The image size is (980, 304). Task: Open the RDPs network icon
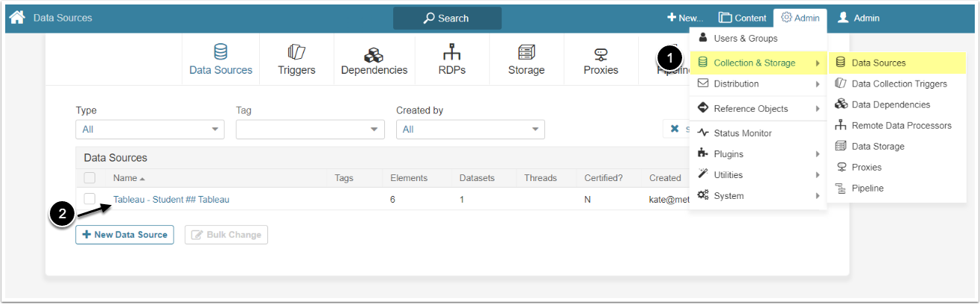point(451,53)
